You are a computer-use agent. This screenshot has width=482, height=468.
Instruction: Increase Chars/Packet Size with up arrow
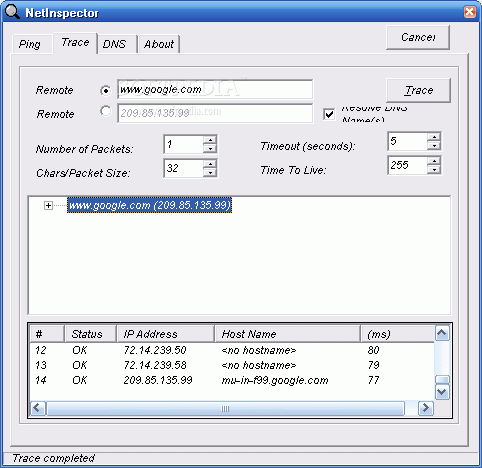(210, 164)
